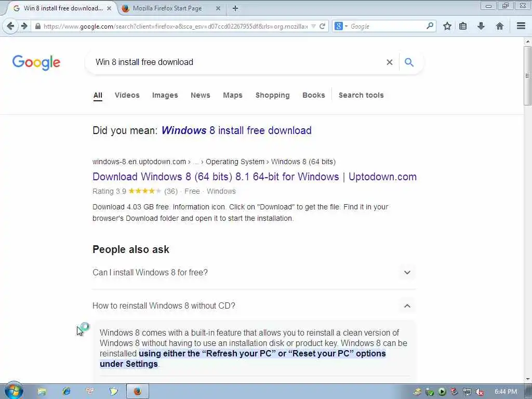Open Maps results
Image resolution: width=532 pixels, height=399 pixels.
pyautogui.click(x=233, y=96)
